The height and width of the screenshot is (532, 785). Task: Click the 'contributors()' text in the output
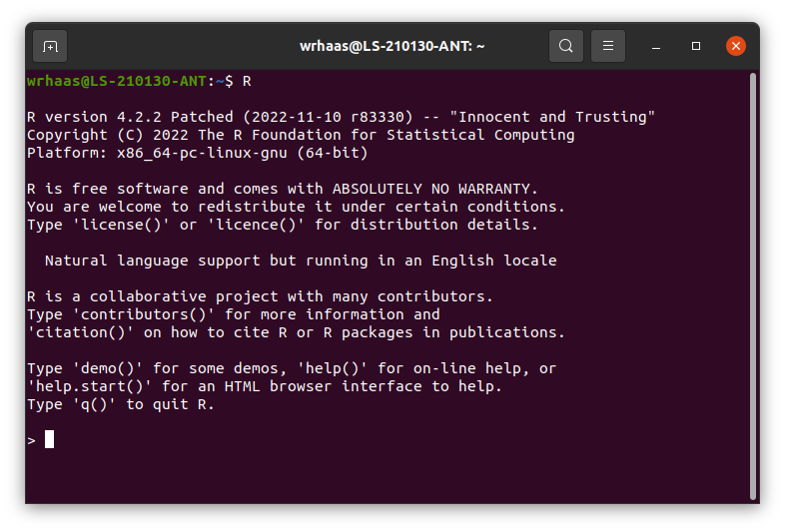144,314
